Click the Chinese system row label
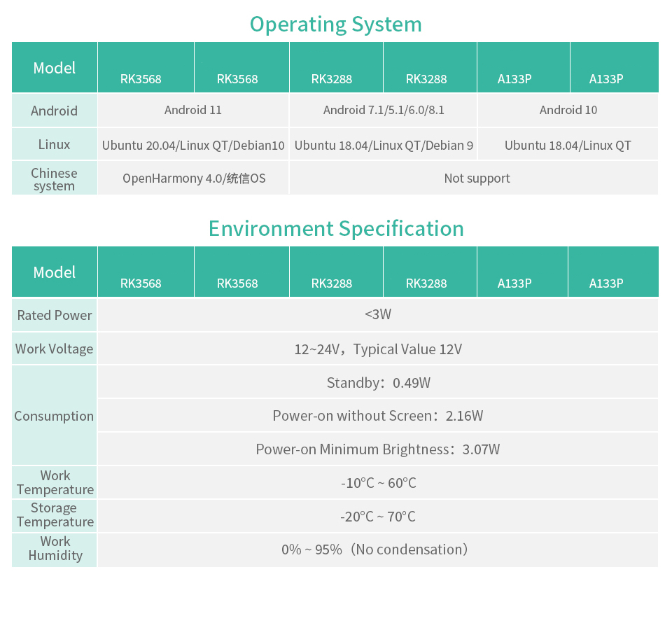672x630 pixels. tap(54, 178)
